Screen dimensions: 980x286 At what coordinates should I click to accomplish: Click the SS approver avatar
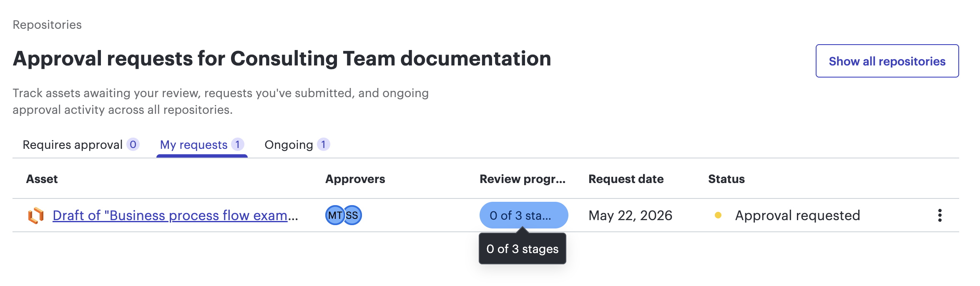coord(353,216)
